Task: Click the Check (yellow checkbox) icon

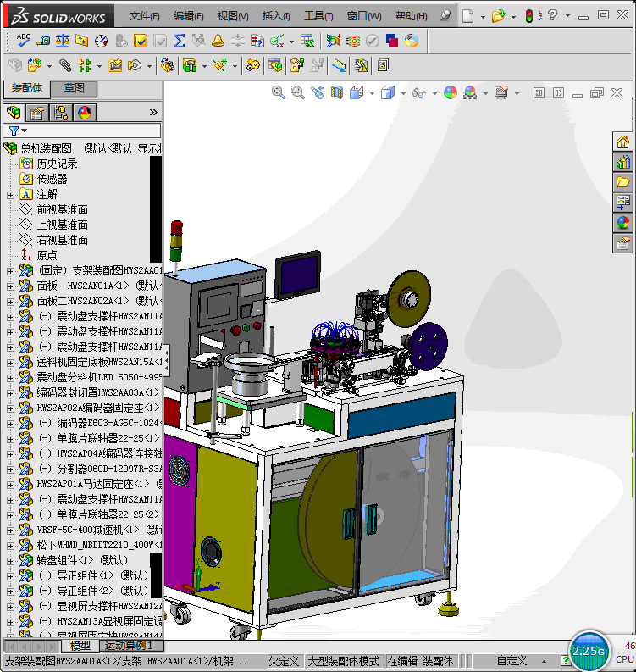Action: point(141,41)
